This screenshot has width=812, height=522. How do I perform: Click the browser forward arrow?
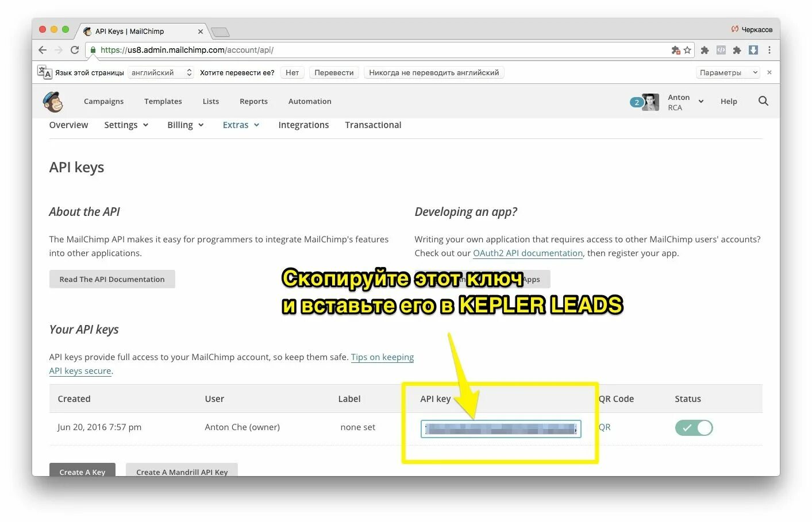58,50
